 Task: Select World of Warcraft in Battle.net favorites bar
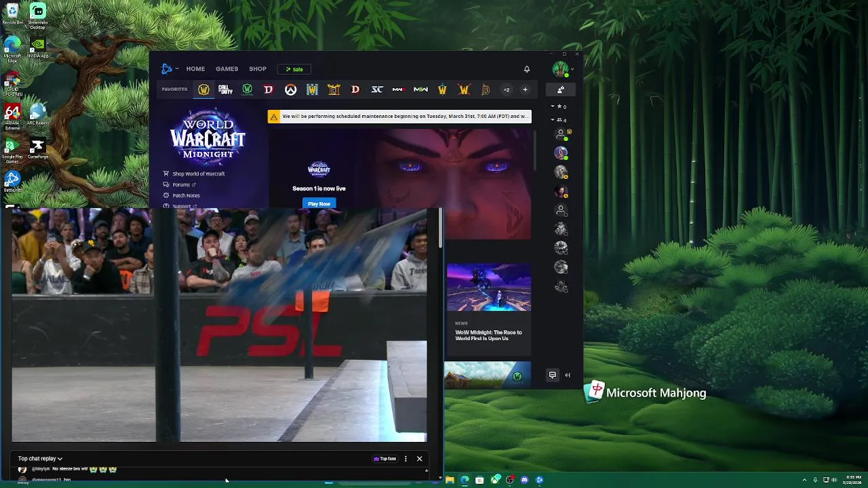click(x=203, y=89)
